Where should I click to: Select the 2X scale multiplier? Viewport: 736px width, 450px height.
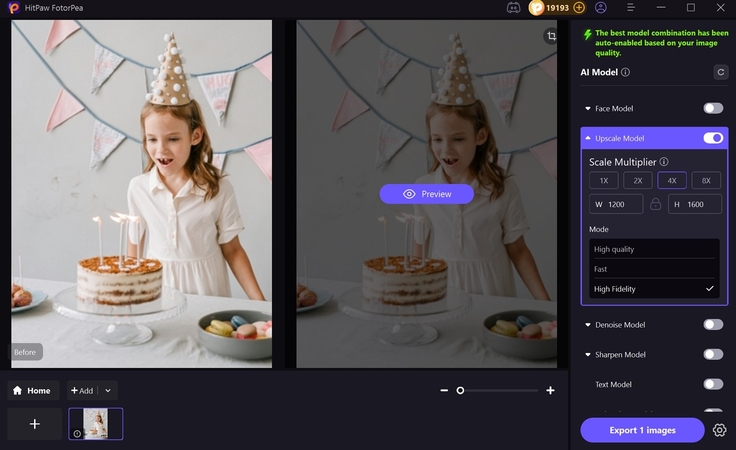coord(638,181)
